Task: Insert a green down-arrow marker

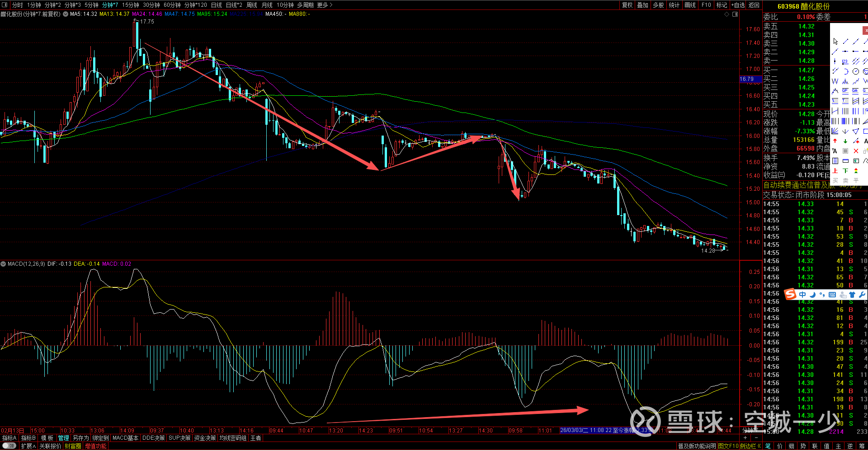Action: [845, 141]
